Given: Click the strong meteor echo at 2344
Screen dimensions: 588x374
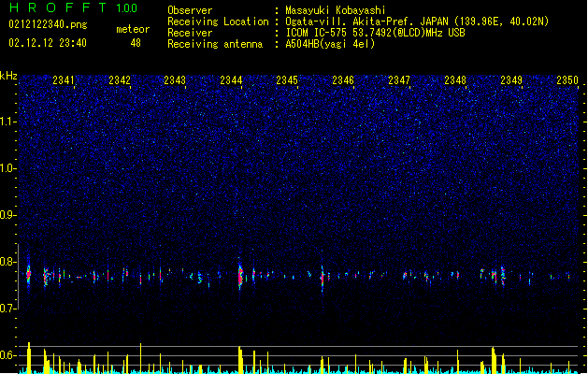Looking at the screenshot, I should point(240,277).
